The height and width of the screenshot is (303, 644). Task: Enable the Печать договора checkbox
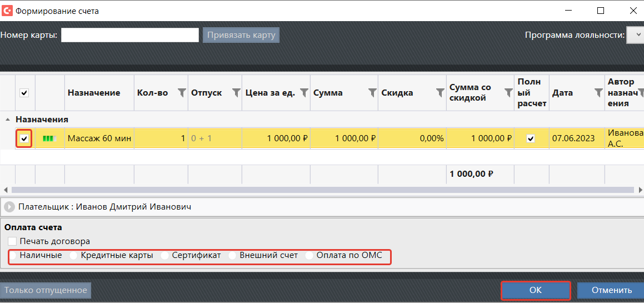pos(13,241)
